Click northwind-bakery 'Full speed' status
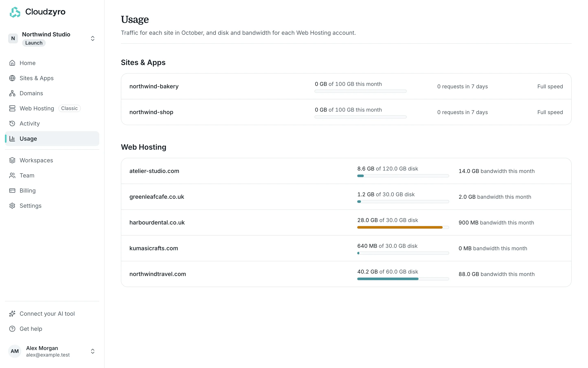 tap(550, 87)
